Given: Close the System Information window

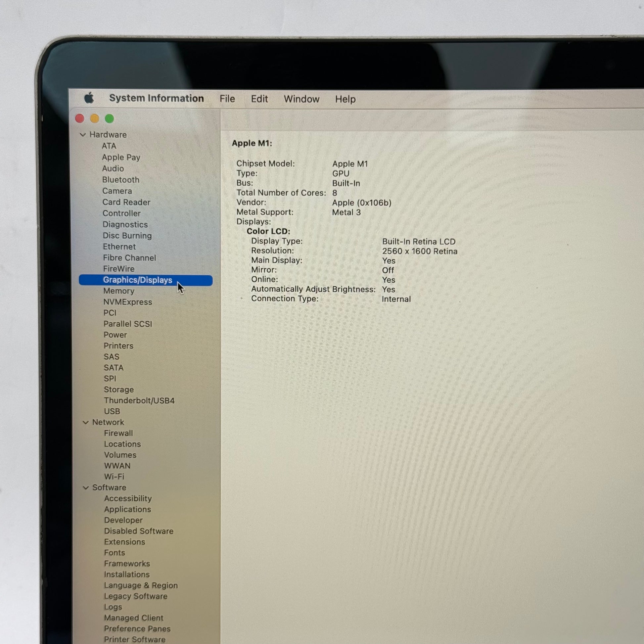Looking at the screenshot, I should point(80,118).
